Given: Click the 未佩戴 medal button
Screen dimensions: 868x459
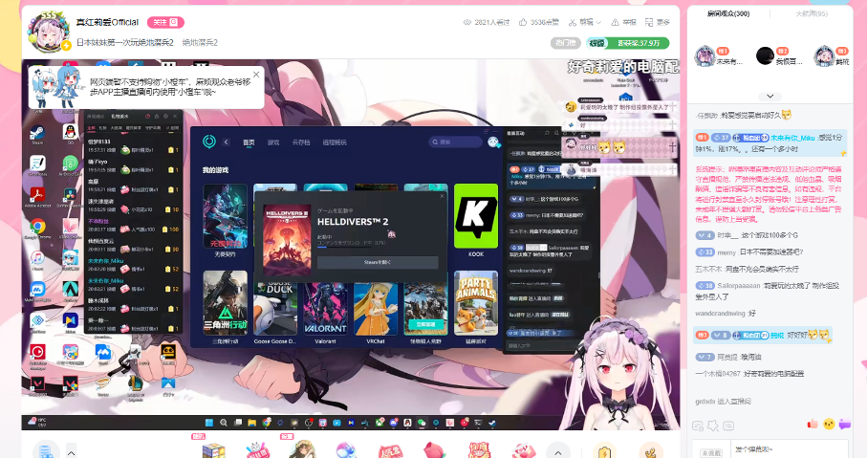Looking at the screenshot, I should click(x=711, y=452).
